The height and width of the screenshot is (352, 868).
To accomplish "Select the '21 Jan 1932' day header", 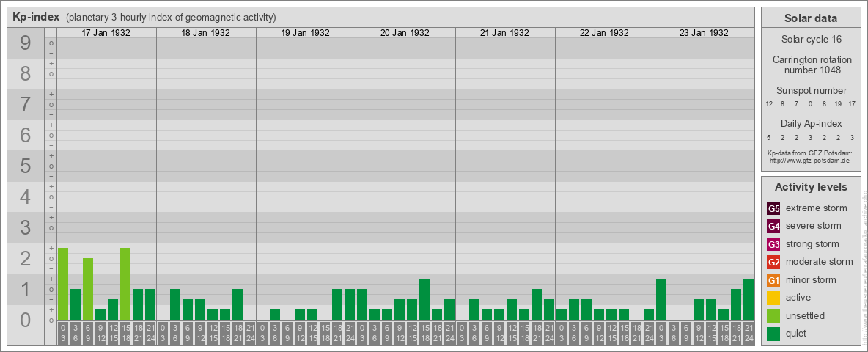I will [x=504, y=33].
